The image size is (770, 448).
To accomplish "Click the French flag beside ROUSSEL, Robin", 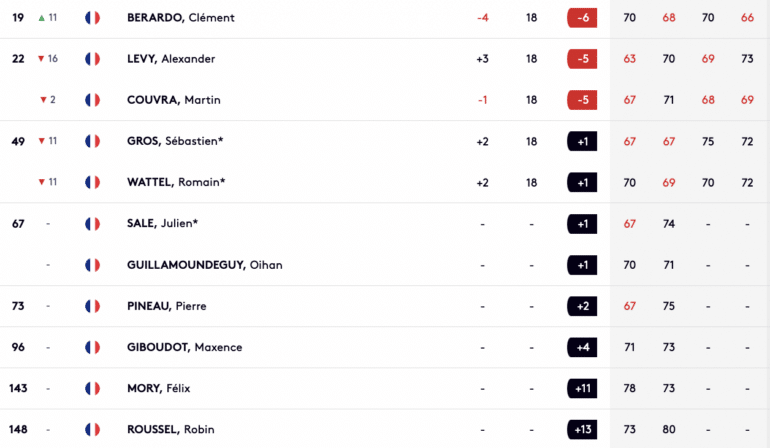I will [x=92, y=430].
